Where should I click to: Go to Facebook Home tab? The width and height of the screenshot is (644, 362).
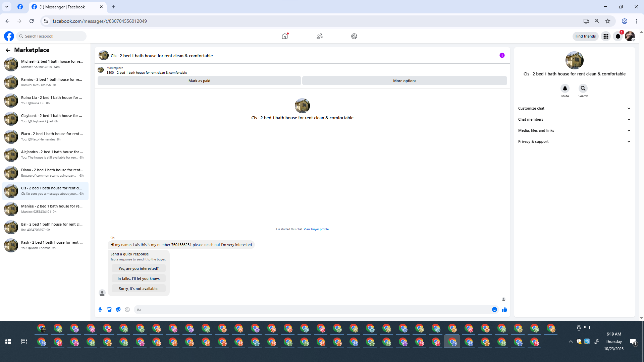tap(285, 36)
